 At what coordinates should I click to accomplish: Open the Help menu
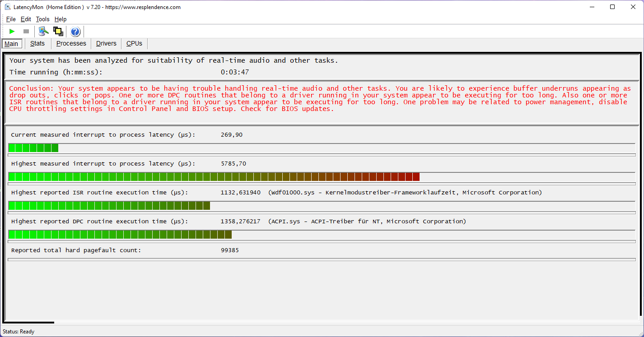(61, 19)
